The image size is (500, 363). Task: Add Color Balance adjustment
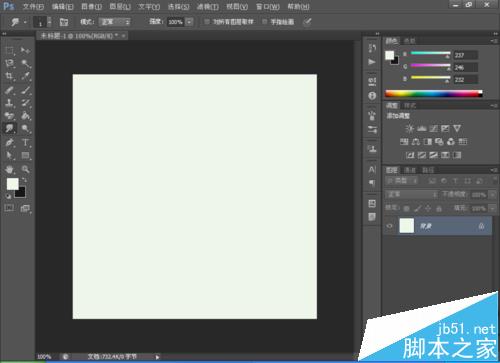click(416, 142)
